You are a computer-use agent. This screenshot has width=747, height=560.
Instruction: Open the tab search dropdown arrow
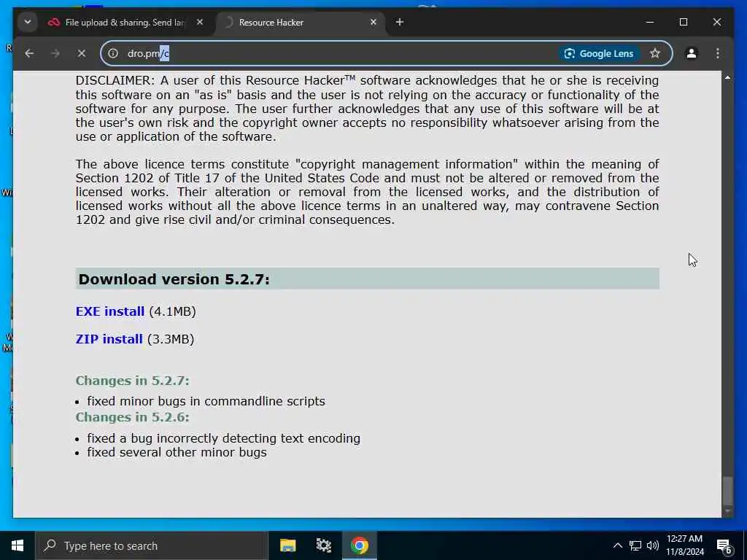pyautogui.click(x=28, y=22)
